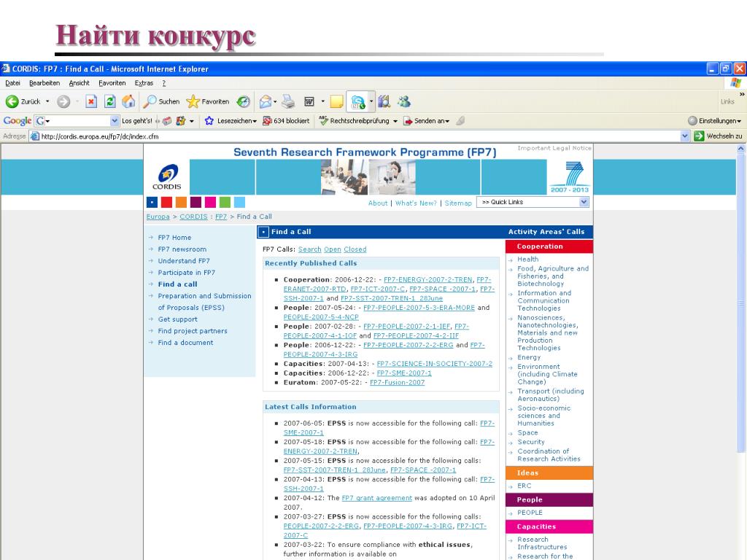Open the Energy area under Cooperation
This screenshot has width=747, height=560.
(x=529, y=357)
